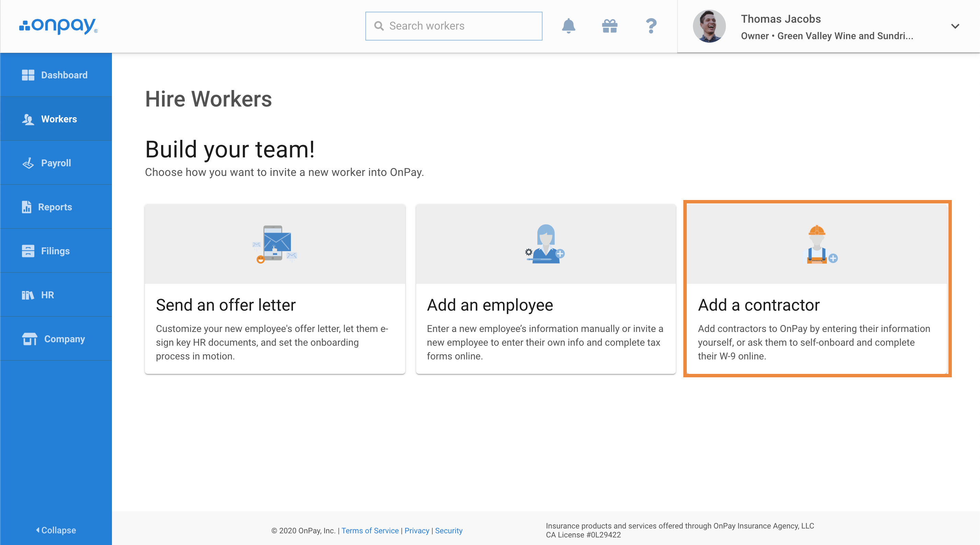980x545 pixels.
Task: Click the offer letter description text
Action: [x=272, y=342]
